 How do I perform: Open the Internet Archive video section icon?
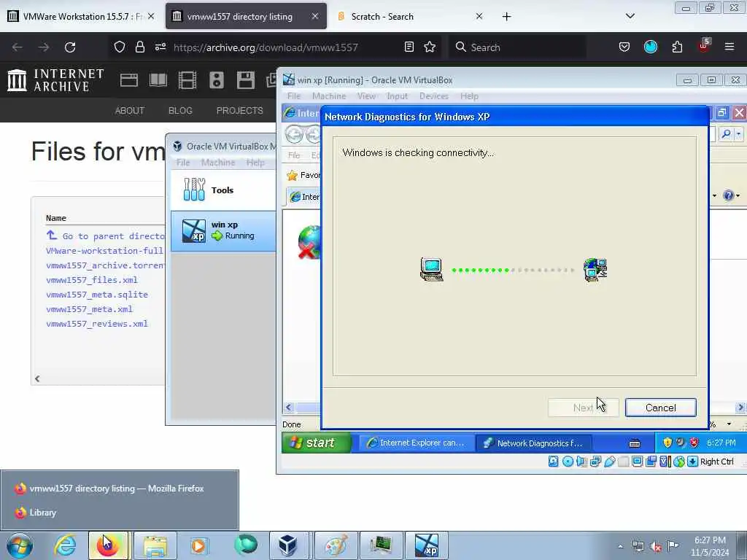click(187, 80)
